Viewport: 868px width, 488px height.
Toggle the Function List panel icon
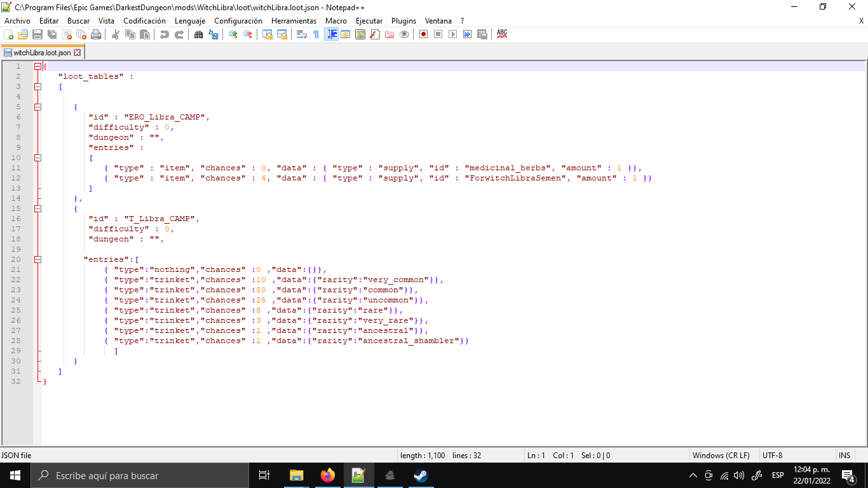point(375,34)
